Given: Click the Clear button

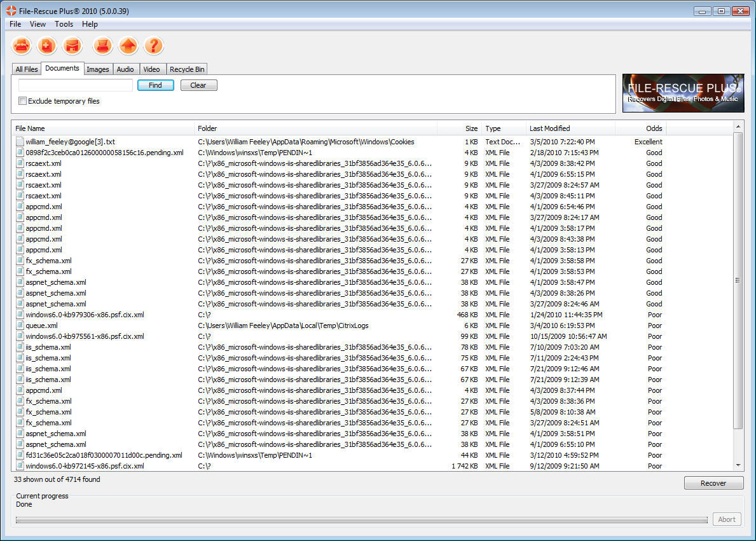Looking at the screenshot, I should coord(198,85).
